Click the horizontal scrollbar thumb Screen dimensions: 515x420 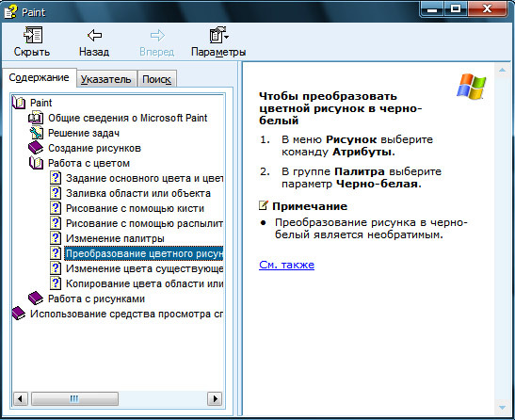click(74, 399)
